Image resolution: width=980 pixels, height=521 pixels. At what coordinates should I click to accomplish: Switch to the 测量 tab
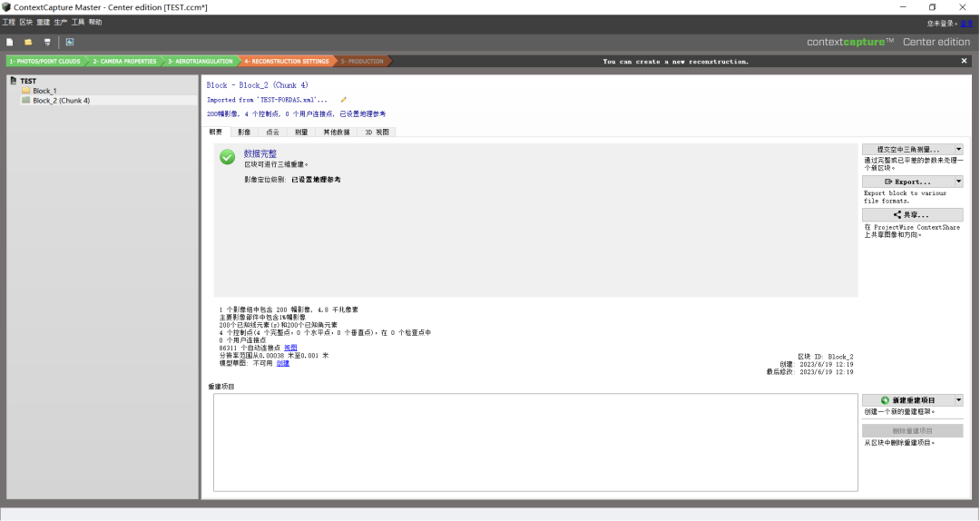301,132
